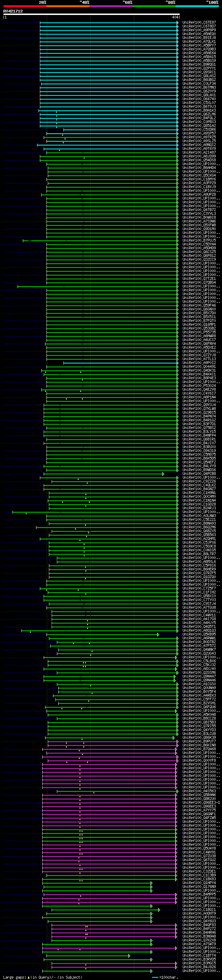This screenshot has height=980, width=222.
Task: Select hit UniRef100_Q4PCB8
Action: point(199,473)
